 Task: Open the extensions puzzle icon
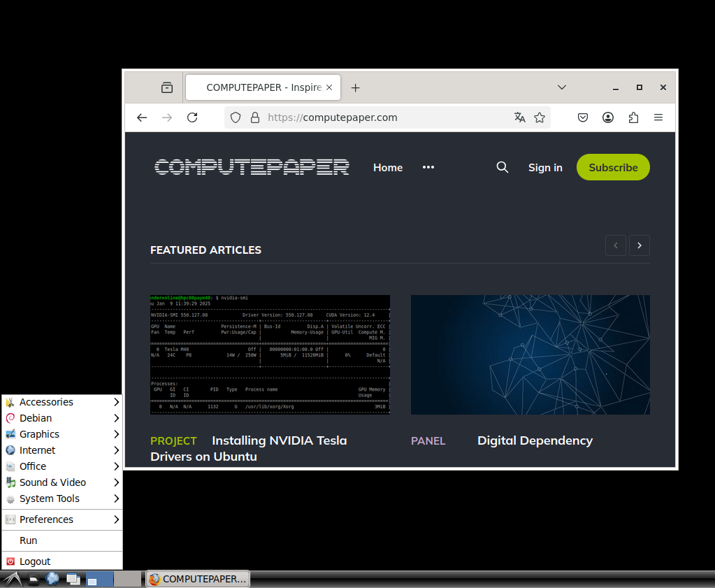pyautogui.click(x=633, y=117)
